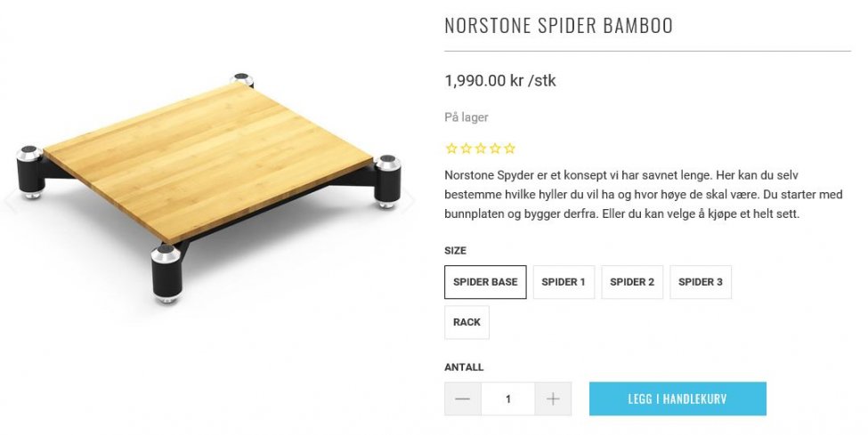The width and height of the screenshot is (868, 435).
Task: Pick the Spider 2 size option
Action: click(632, 282)
